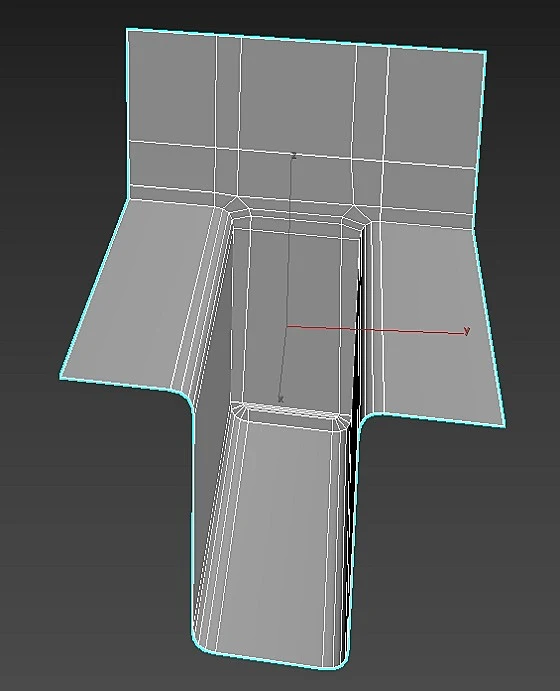
Task: Select the Z axis label at gizmo top
Action: 294,155
